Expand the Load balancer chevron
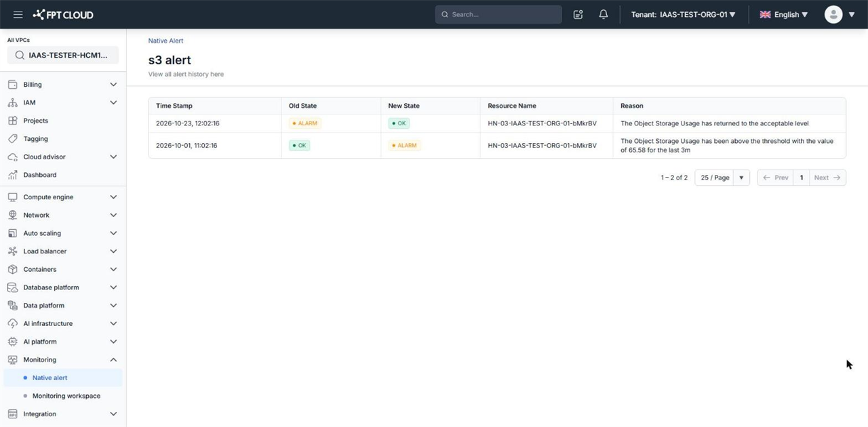The width and height of the screenshot is (868, 427). coord(113,251)
